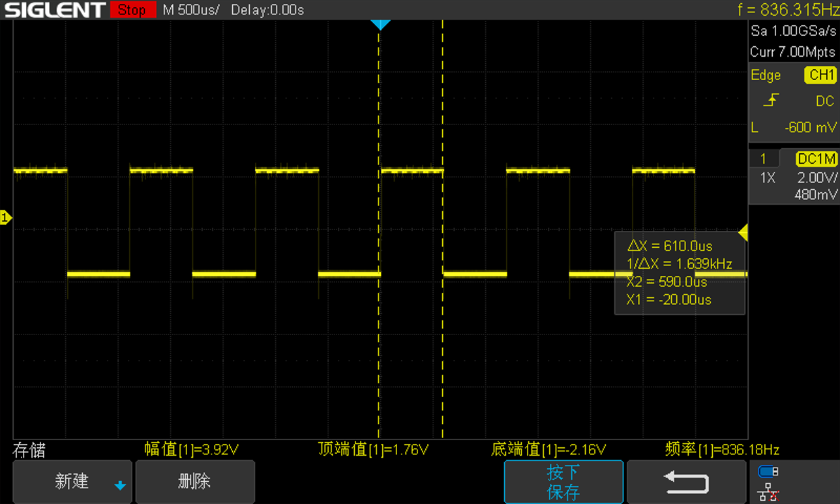The image size is (840, 504).
Task: Click the 存储 storage menu title
Action: [x=29, y=450]
